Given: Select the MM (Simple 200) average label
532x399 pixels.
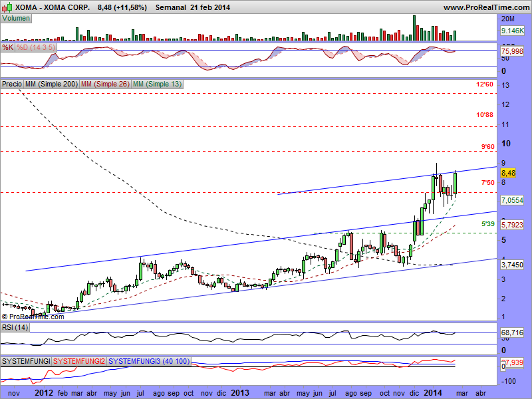Looking at the screenshot, I should 52,84.
